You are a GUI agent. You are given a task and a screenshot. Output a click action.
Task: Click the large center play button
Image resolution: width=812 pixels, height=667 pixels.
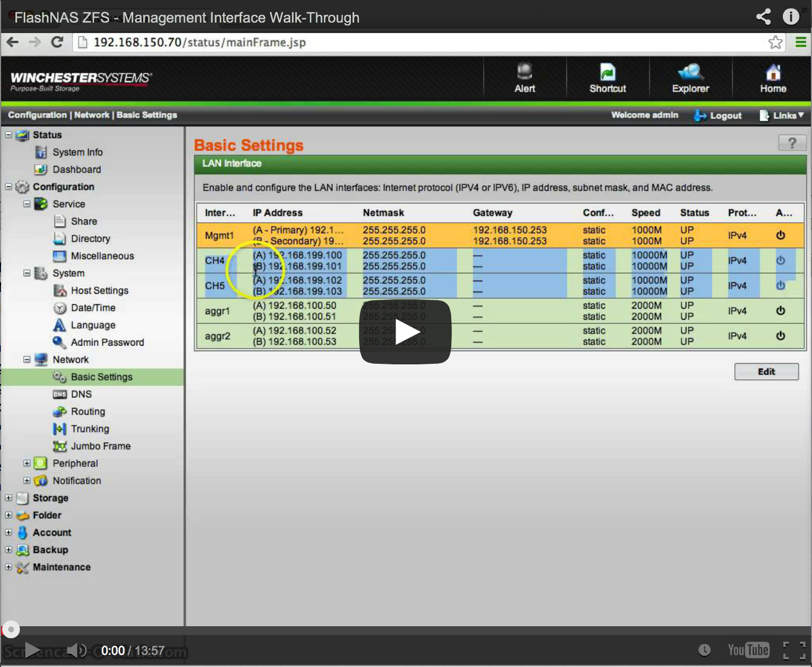[x=405, y=332]
